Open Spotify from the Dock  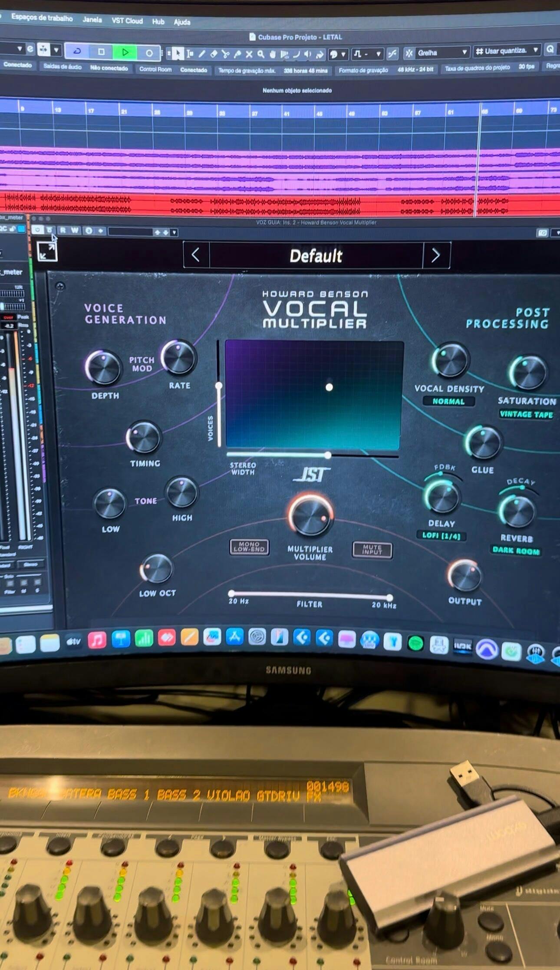(x=415, y=643)
